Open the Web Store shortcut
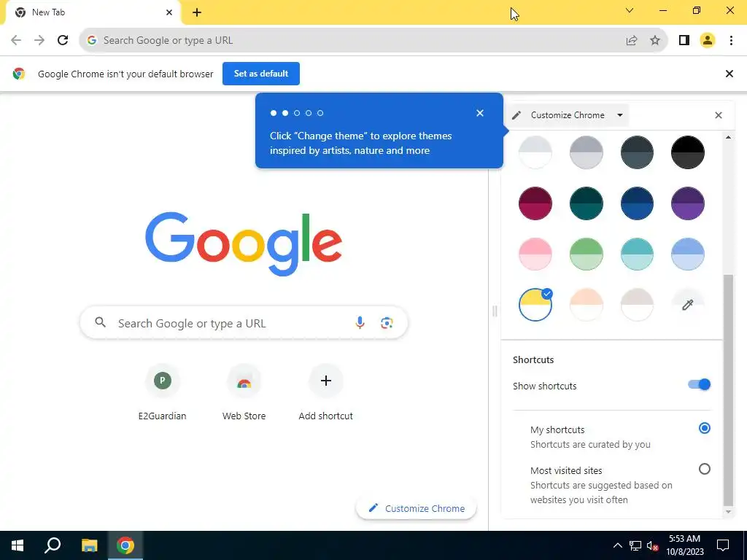Screen dimensions: 747x560 pos(244,393)
